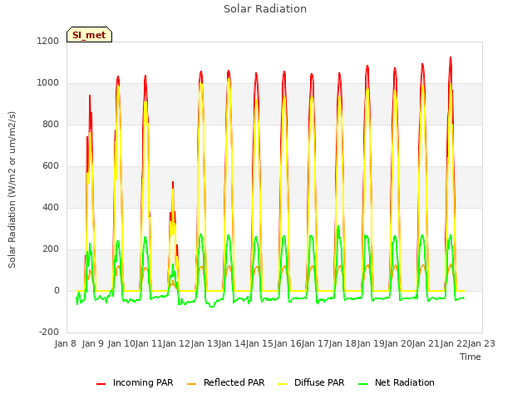Viewport: 532px width, 399px height.
Task: Click the Solar Radiation chart title
Action: click(265, 9)
